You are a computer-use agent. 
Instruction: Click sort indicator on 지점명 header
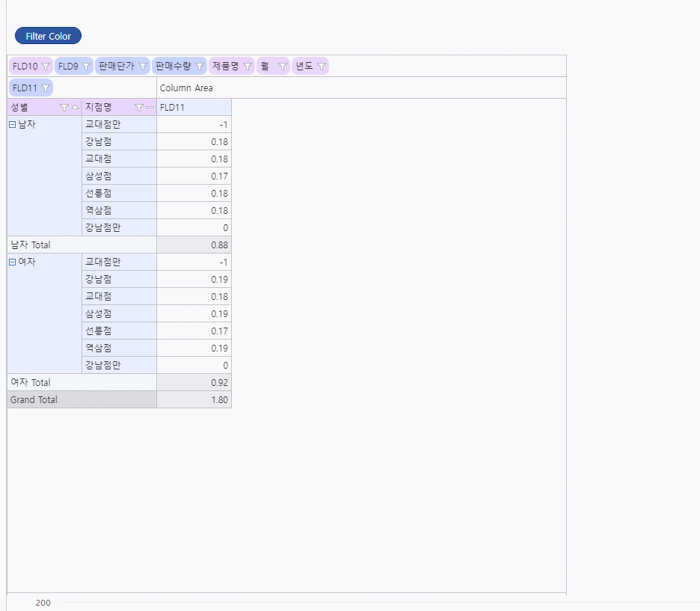[x=150, y=108]
